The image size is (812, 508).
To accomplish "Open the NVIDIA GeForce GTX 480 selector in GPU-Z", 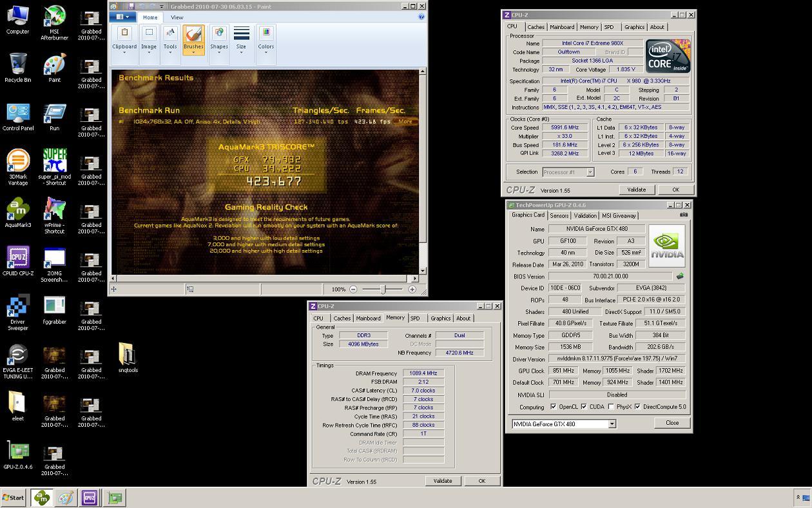I will (564, 424).
